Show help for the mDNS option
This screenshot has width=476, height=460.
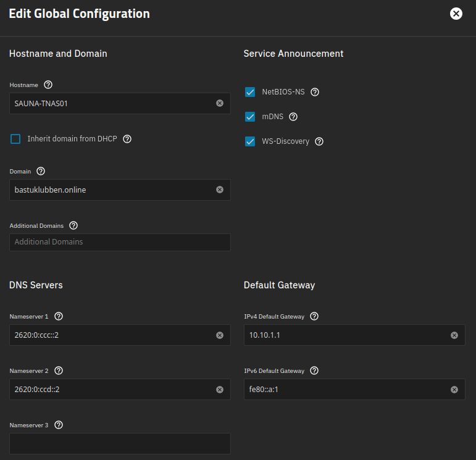tap(293, 117)
